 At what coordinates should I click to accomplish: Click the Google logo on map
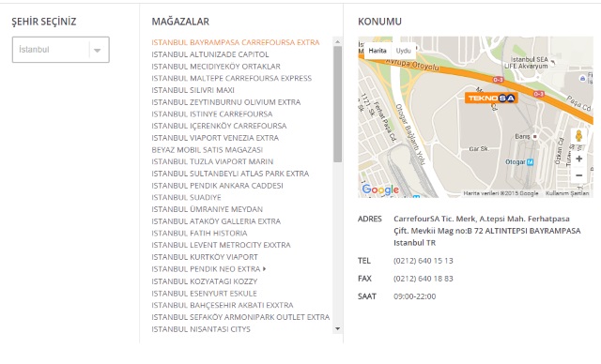(x=380, y=190)
